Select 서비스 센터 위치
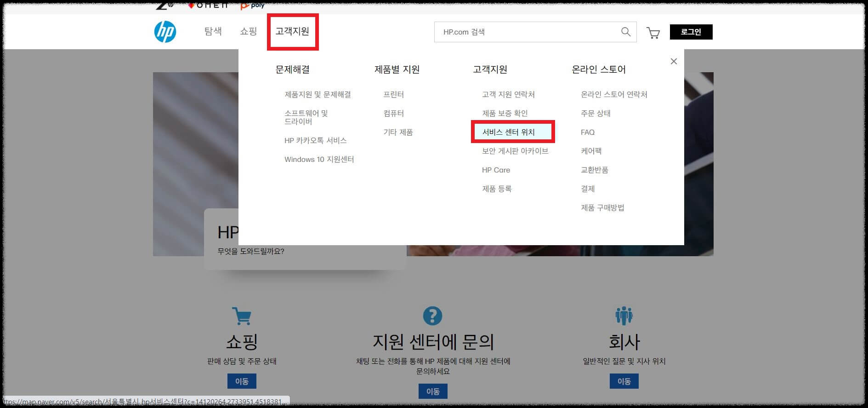Screen dimensions: 868x408 (508, 132)
